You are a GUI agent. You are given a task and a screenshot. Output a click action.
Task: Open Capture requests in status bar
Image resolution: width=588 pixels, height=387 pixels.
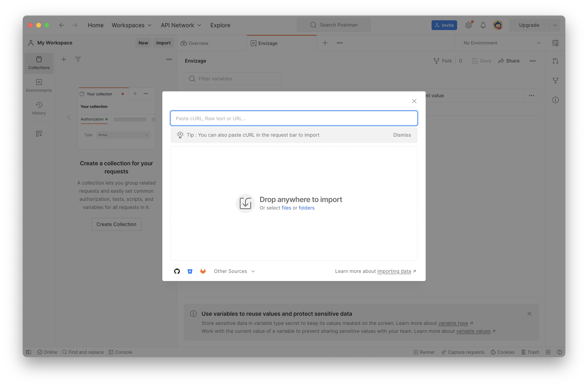[463, 352]
